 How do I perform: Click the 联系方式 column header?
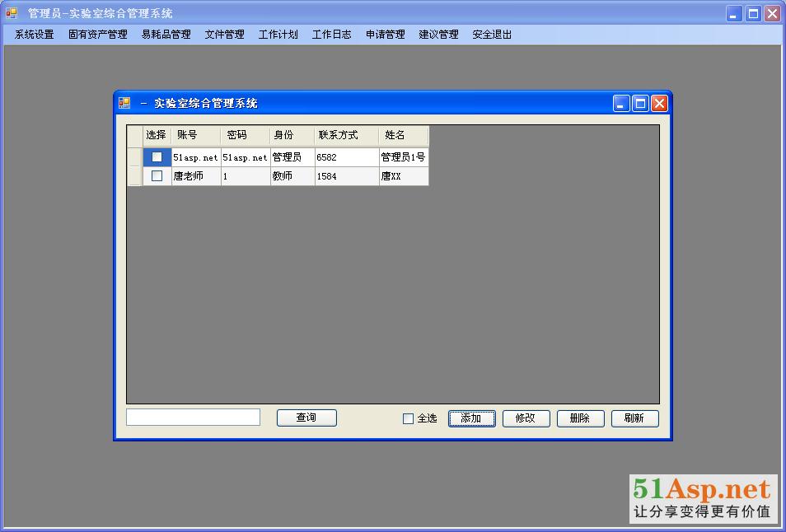(x=347, y=135)
